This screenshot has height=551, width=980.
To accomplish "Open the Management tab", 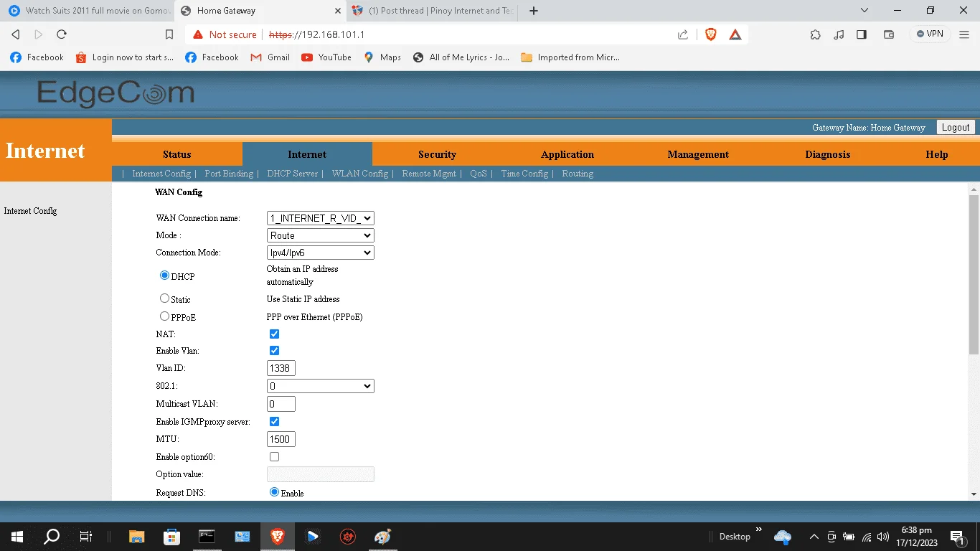I will 698,154.
